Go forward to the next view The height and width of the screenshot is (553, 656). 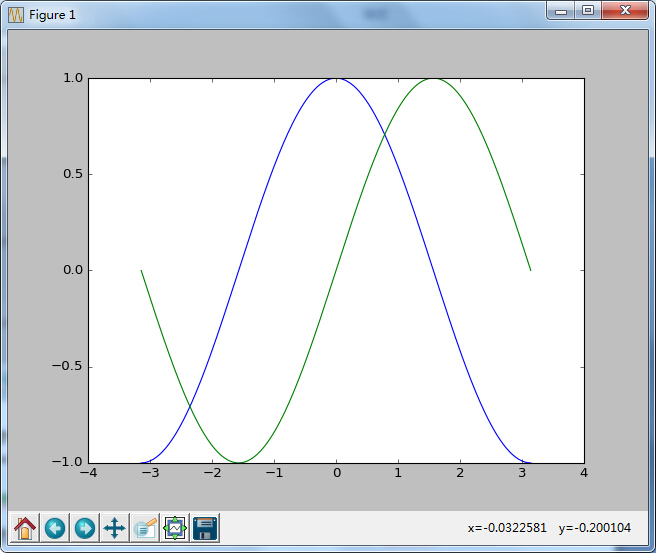[x=85, y=528]
